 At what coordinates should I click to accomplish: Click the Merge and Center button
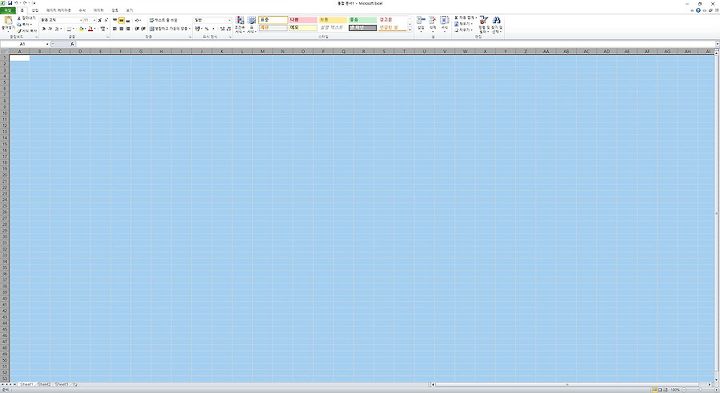[170, 28]
